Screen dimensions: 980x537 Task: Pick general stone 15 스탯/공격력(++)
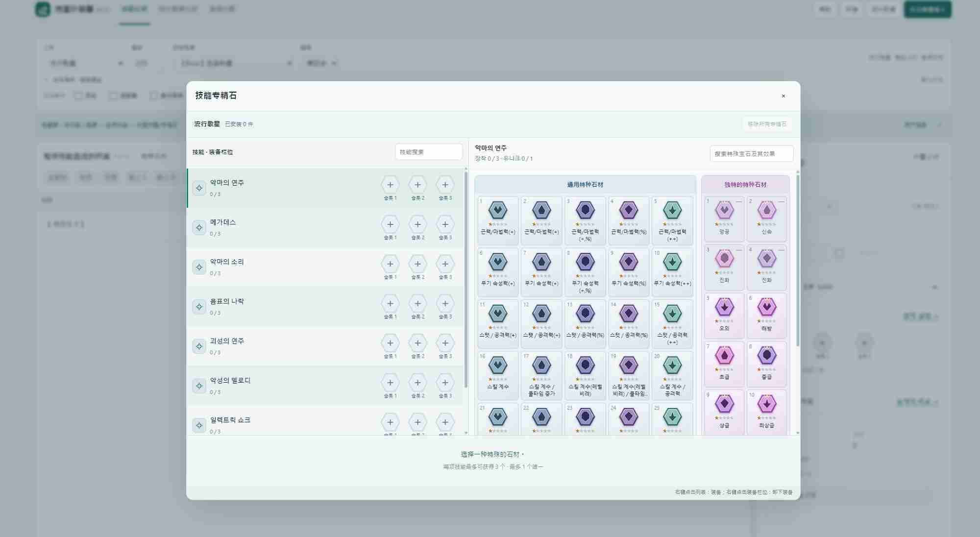pos(672,324)
